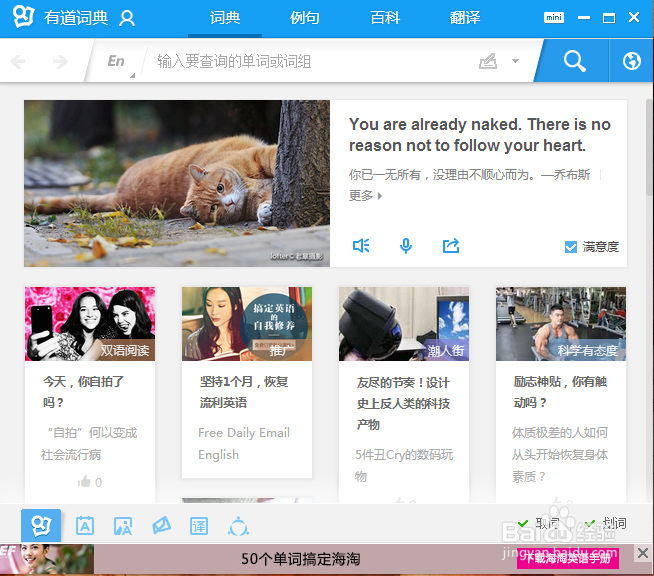
Task: Open the pen-shaped tool icon in bottom toolbar
Action: click(x=161, y=526)
